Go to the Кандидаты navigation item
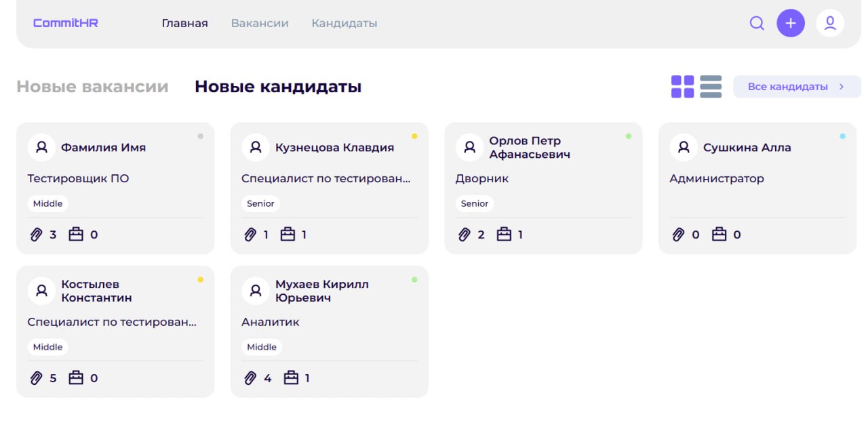This screenshot has width=868, height=431. click(x=344, y=24)
